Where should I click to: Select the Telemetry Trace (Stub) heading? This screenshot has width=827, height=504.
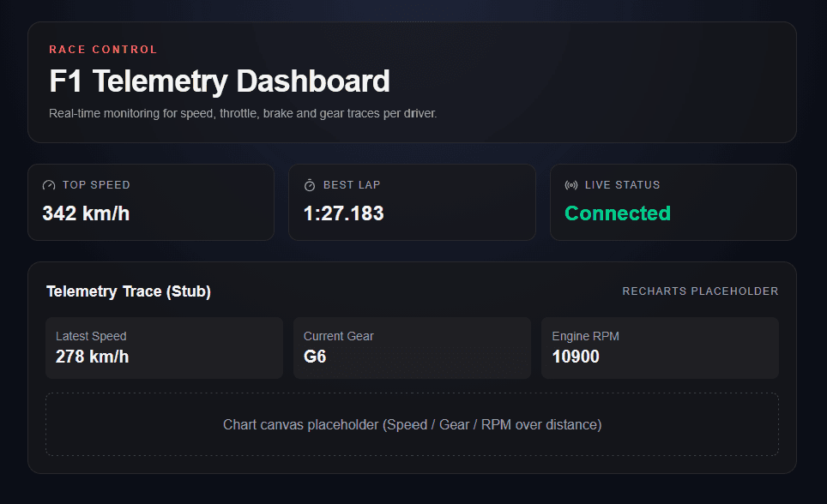click(129, 291)
